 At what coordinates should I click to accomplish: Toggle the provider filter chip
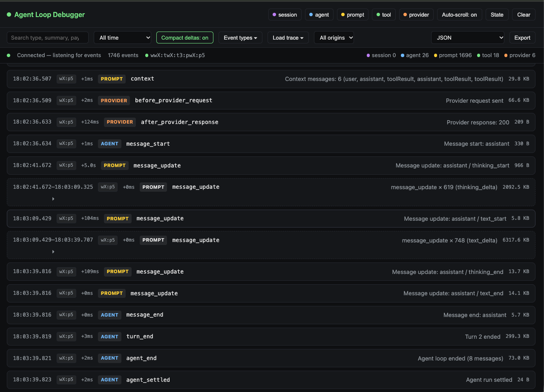pos(416,14)
